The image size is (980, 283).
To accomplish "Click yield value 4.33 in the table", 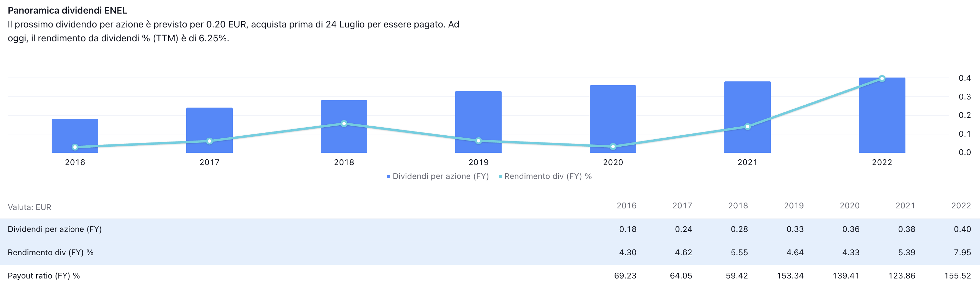I will click(851, 253).
